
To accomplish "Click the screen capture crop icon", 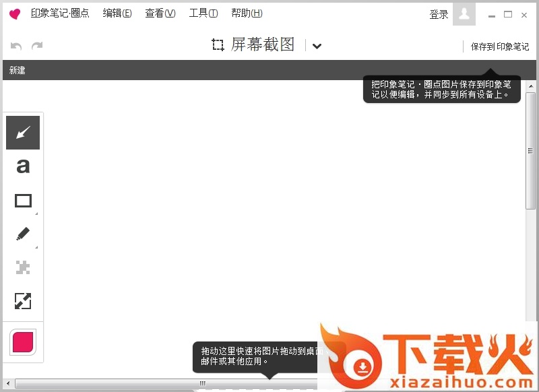I will pos(218,44).
